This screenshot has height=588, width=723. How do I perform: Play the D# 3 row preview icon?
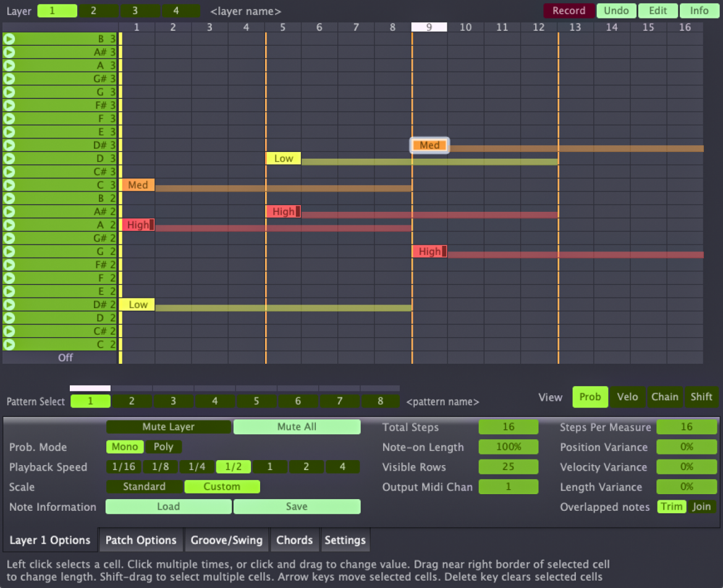point(9,145)
